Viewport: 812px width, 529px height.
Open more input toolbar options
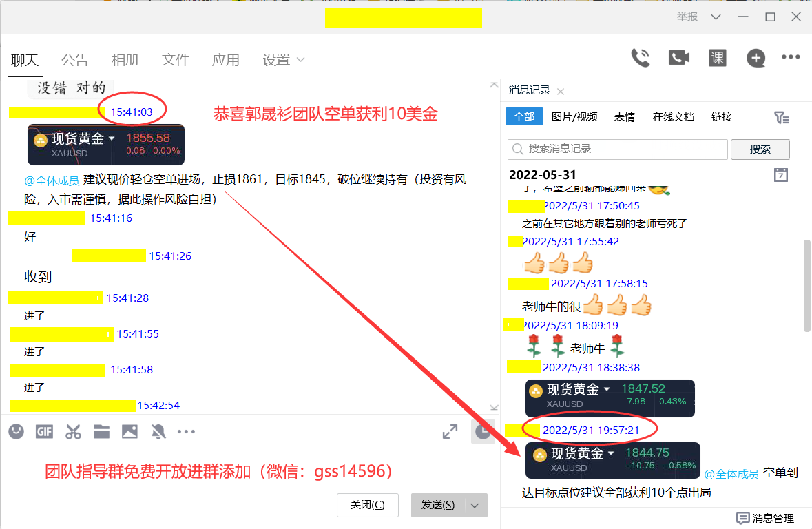point(187,431)
